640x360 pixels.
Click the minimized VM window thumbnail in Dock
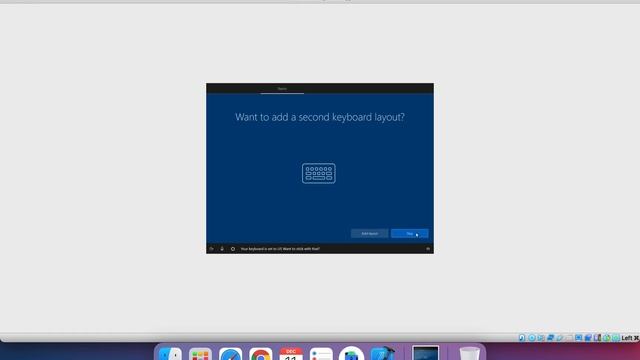(x=425, y=353)
